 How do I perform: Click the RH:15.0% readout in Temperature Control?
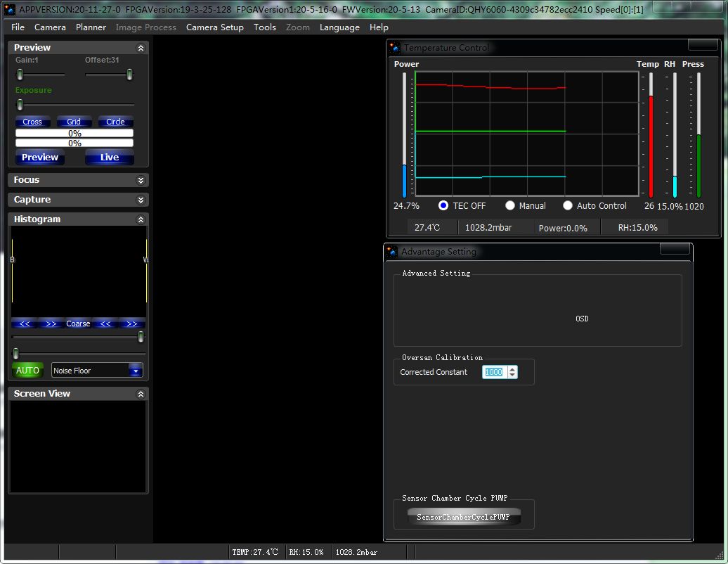(637, 228)
